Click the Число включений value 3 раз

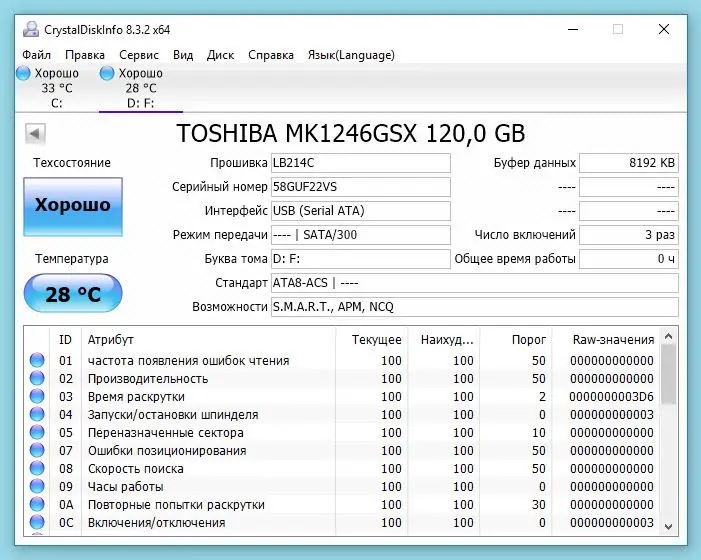coord(629,235)
